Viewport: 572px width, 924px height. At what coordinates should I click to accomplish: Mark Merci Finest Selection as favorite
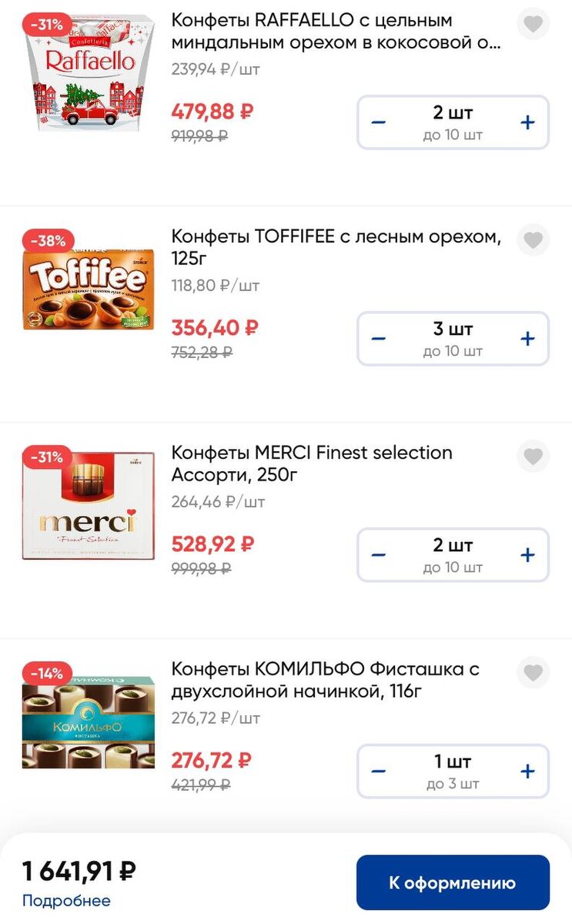[533, 457]
